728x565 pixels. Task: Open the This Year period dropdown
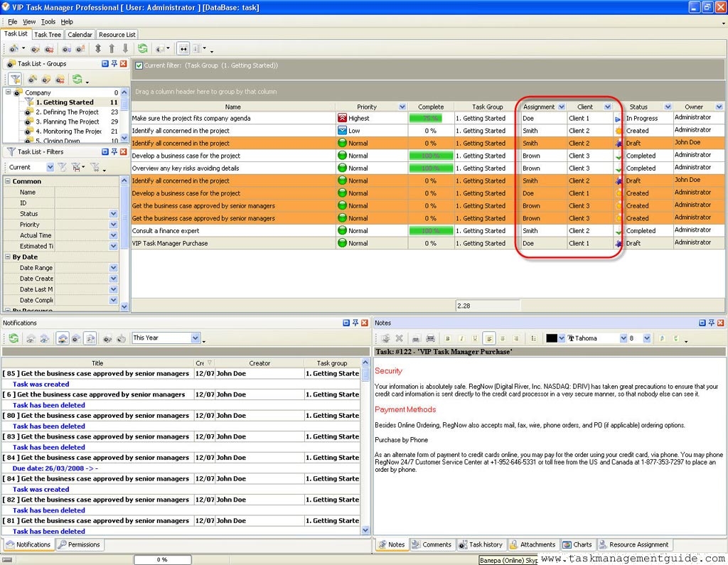(x=196, y=338)
